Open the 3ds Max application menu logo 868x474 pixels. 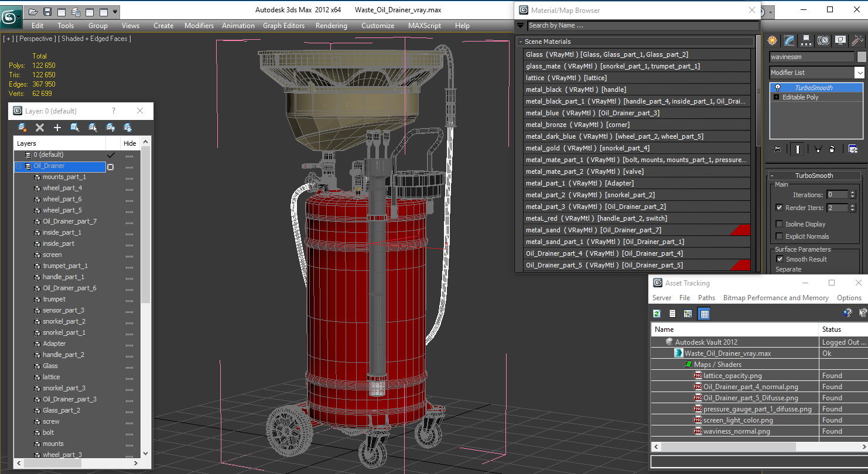(10, 16)
